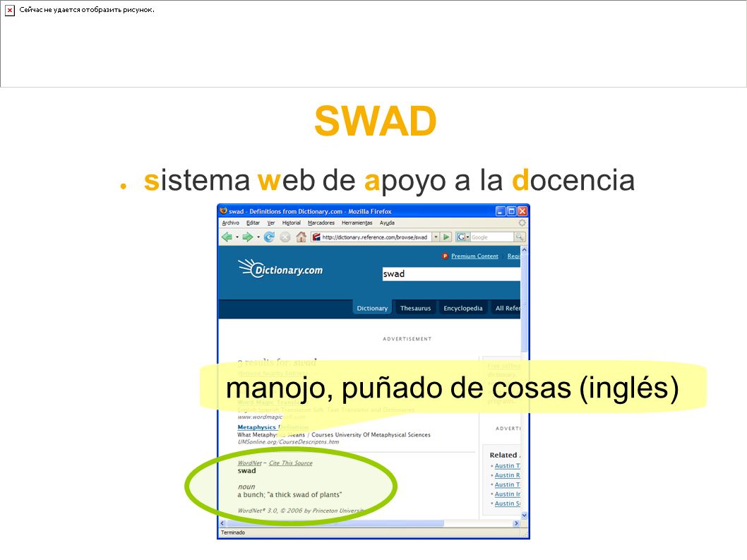Click the vertical scrollbar up arrow
Image resolution: width=747 pixels, height=560 pixels.
click(x=524, y=249)
